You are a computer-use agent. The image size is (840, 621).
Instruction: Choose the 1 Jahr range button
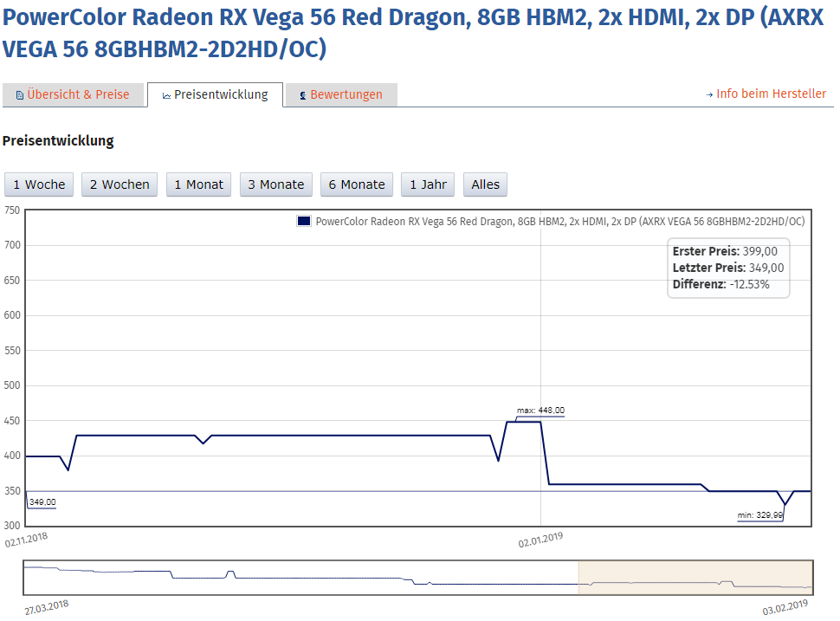click(x=428, y=184)
